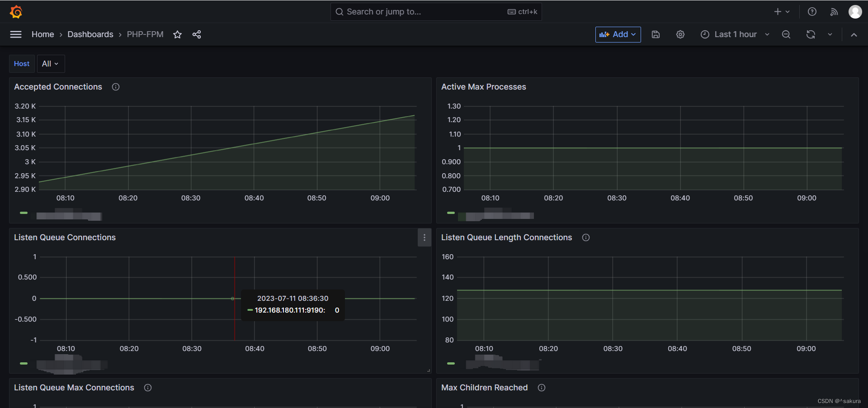Open the Listen Queue Connections panel title
868x408 pixels.
click(x=65, y=237)
